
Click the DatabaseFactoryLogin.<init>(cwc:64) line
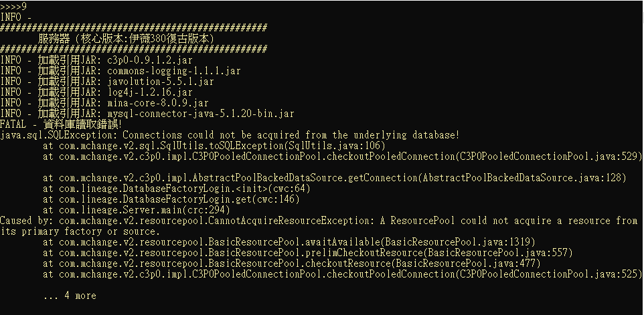[177, 188]
